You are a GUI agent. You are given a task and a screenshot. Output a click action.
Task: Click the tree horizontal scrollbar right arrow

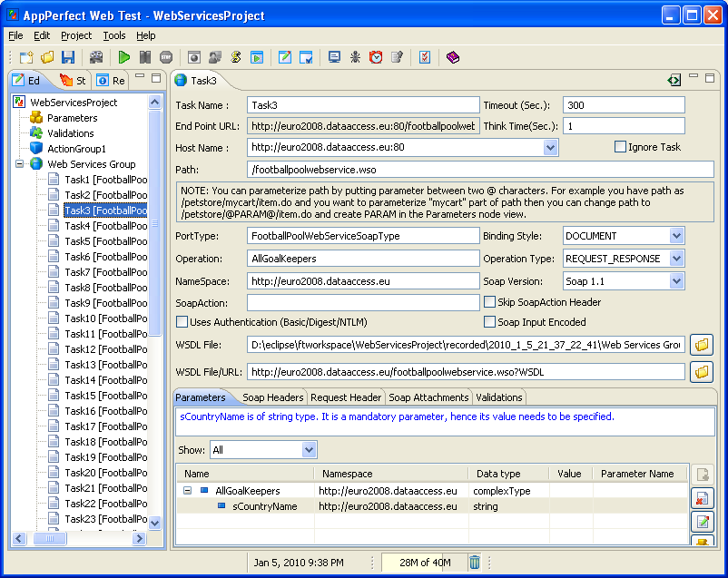pos(139,539)
